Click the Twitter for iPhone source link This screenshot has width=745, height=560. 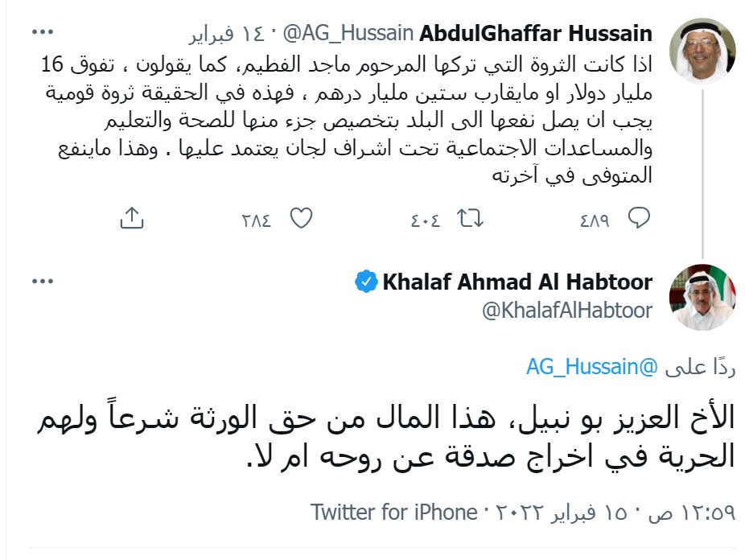pos(393,512)
